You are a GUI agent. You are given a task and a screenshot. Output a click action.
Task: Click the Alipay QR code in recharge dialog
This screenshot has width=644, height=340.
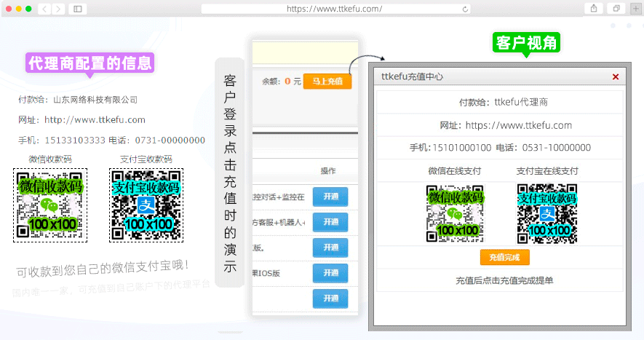(547, 214)
